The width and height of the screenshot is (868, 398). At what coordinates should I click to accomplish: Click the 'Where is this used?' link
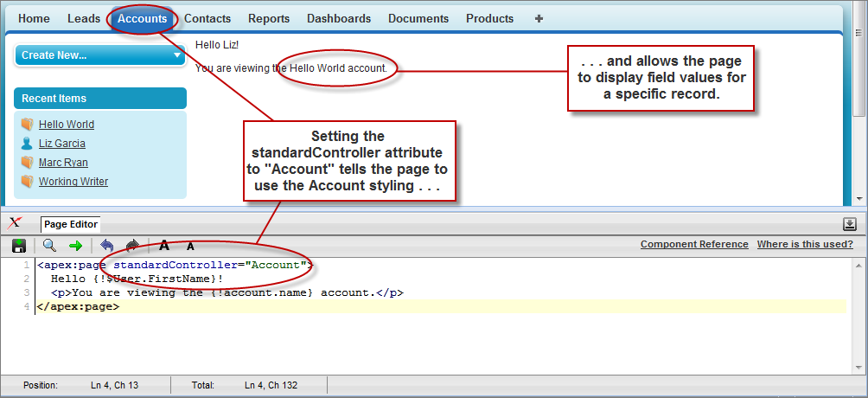[805, 245]
